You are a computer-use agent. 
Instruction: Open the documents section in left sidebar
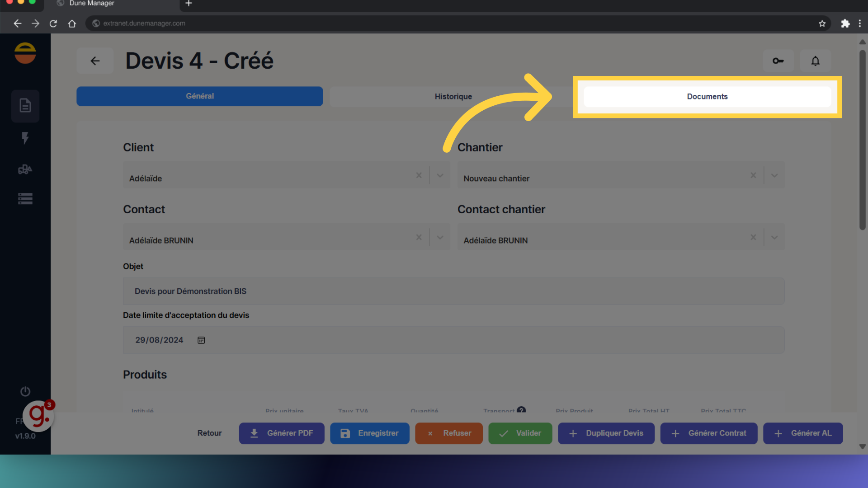click(25, 106)
